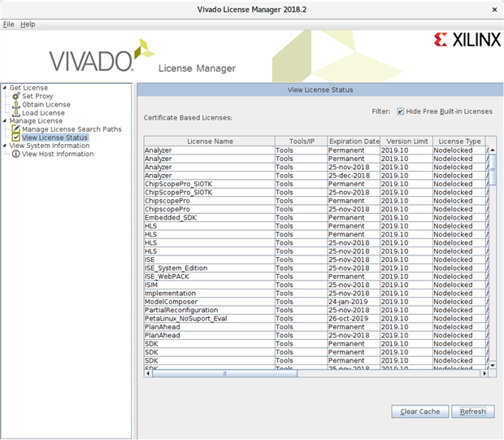Click the horizontal scroll right arrow
The width and height of the screenshot is (504, 440).
(484, 373)
